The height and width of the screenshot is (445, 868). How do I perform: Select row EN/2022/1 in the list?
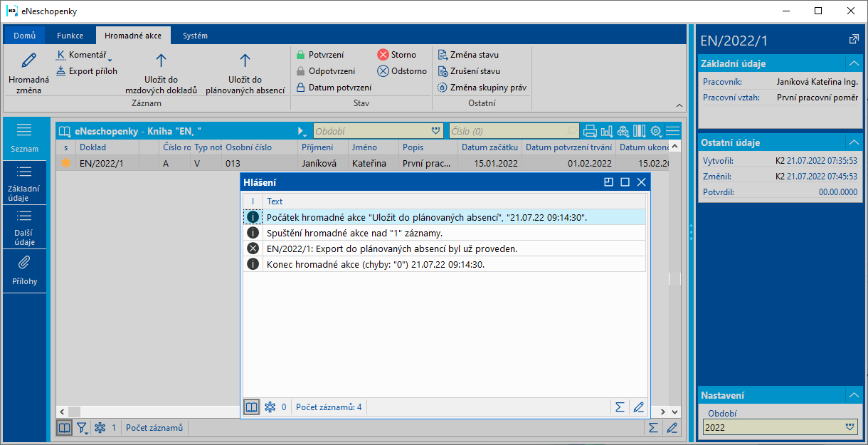click(x=363, y=163)
